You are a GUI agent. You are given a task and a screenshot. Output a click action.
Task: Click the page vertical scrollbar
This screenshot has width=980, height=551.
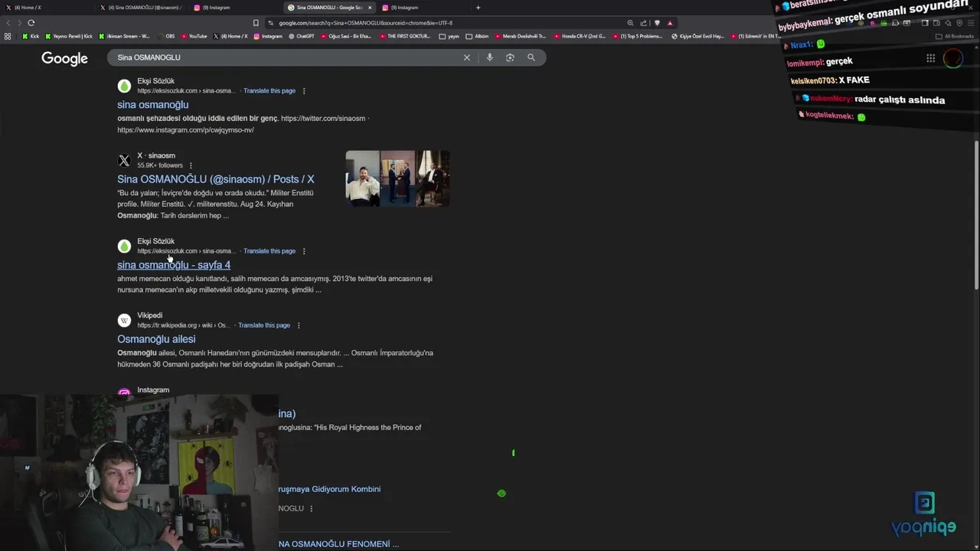pos(976,214)
